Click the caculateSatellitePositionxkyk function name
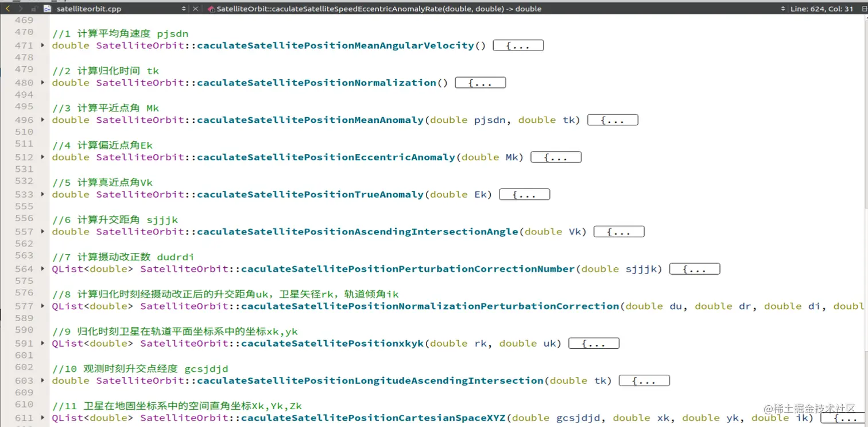The width and height of the screenshot is (868, 427). 332,344
